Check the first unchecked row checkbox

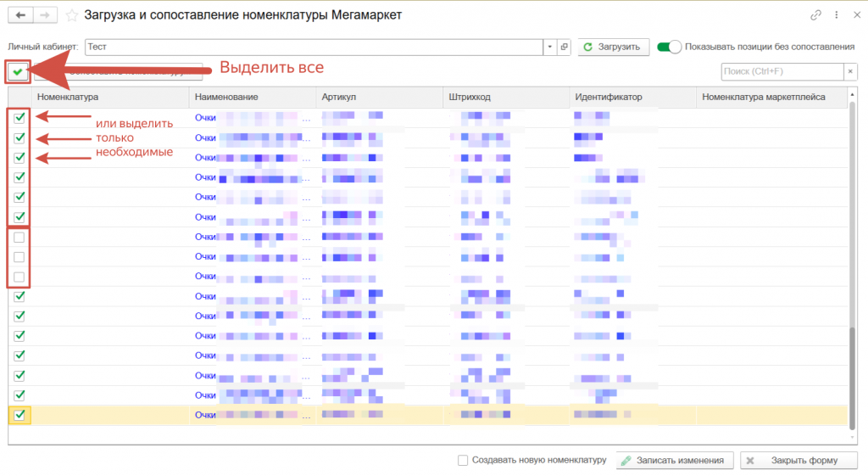click(19, 238)
